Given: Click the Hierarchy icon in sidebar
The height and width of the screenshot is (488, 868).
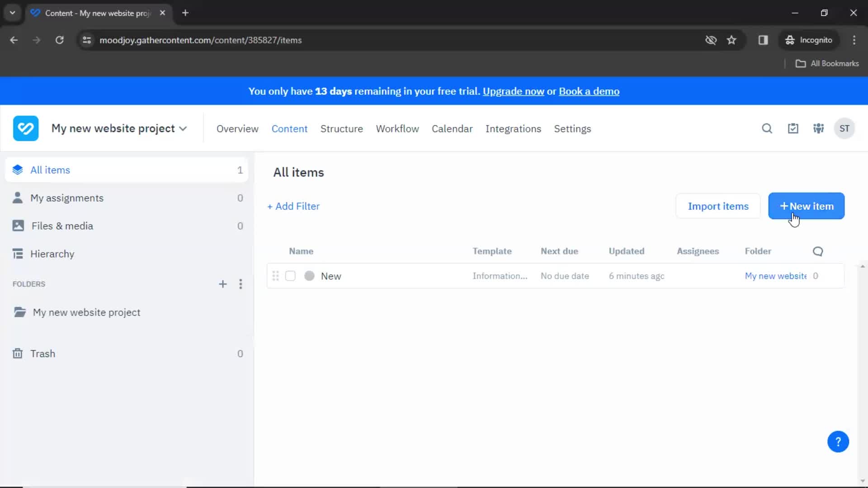Looking at the screenshot, I should coord(18,254).
